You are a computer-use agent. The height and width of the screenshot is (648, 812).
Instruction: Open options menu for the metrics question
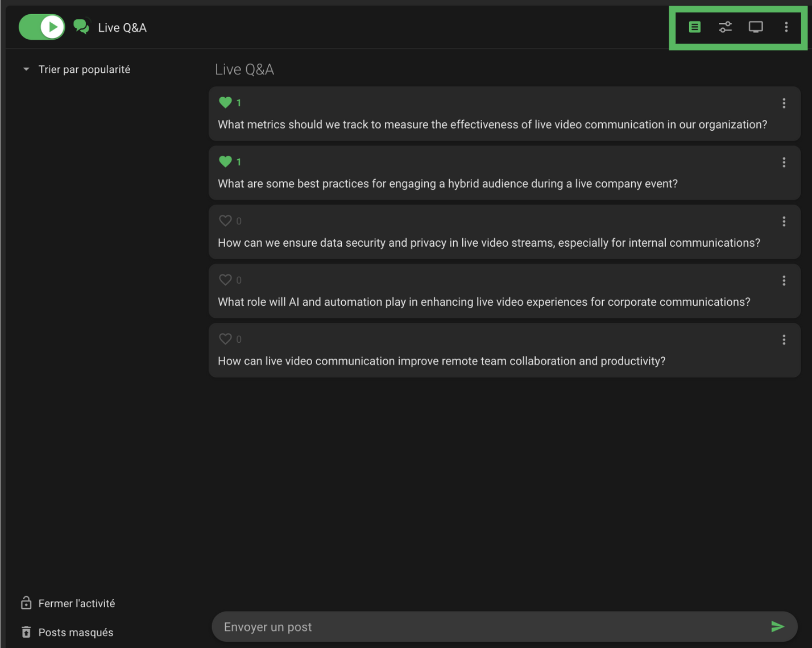784,103
